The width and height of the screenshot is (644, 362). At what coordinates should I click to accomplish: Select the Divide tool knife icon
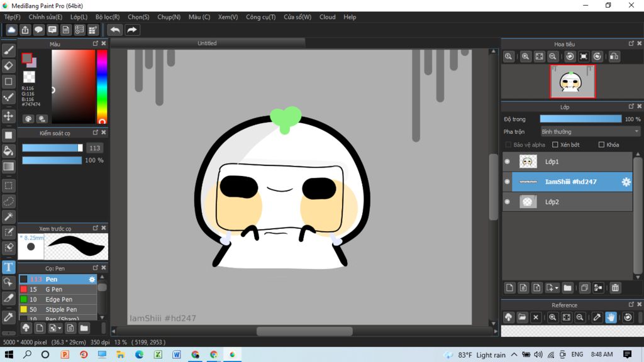pyautogui.click(x=8, y=298)
